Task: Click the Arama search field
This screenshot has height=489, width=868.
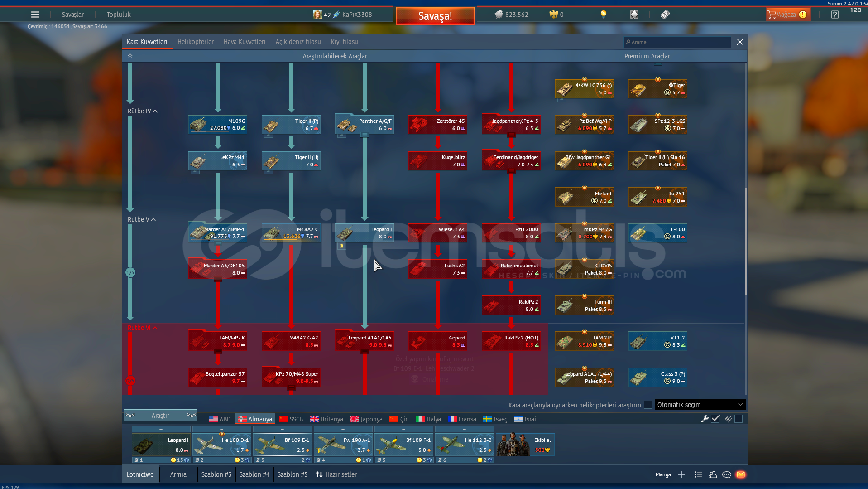Action: [x=677, y=42]
